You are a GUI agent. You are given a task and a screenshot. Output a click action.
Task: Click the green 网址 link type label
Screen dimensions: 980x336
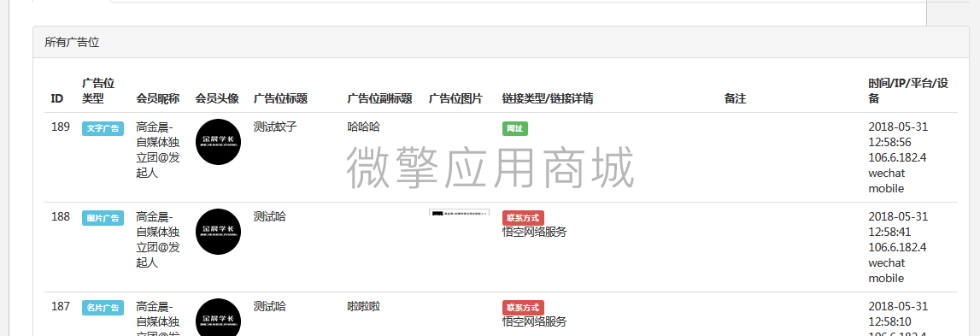(515, 128)
